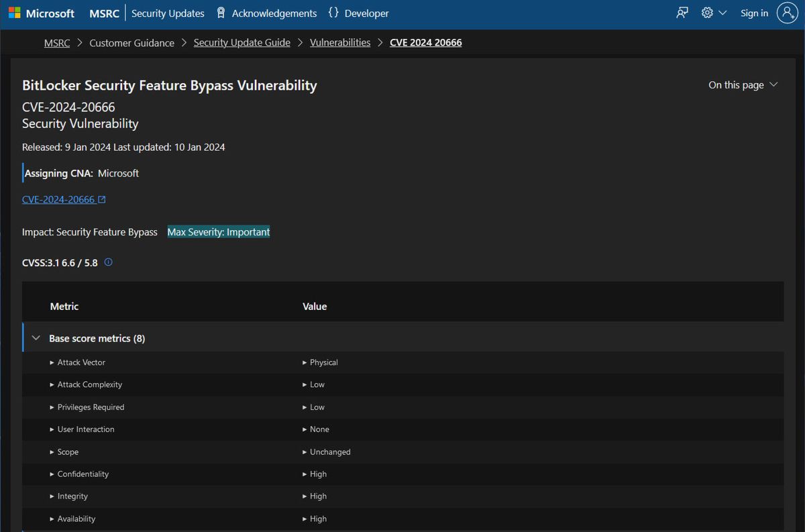Image resolution: width=805 pixels, height=532 pixels.
Task: Open the Settings gear icon
Action: coord(706,12)
